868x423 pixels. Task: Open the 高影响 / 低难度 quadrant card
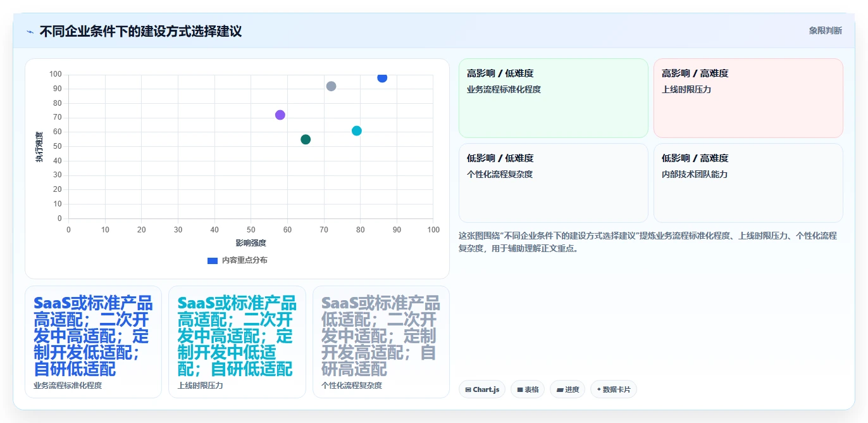click(554, 98)
